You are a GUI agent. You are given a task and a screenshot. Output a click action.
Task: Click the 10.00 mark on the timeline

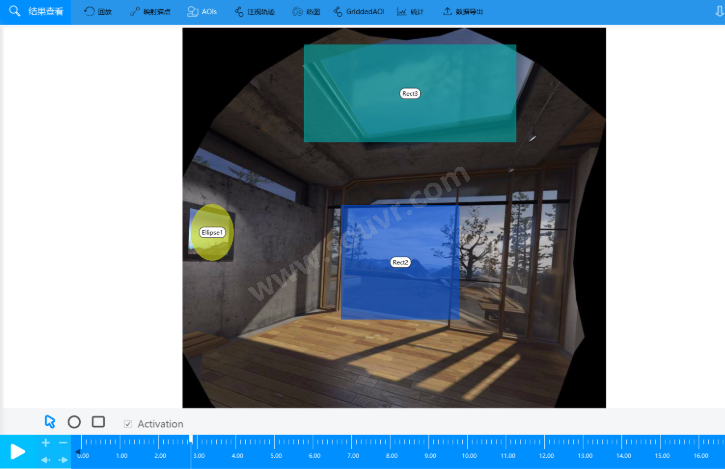469,456
